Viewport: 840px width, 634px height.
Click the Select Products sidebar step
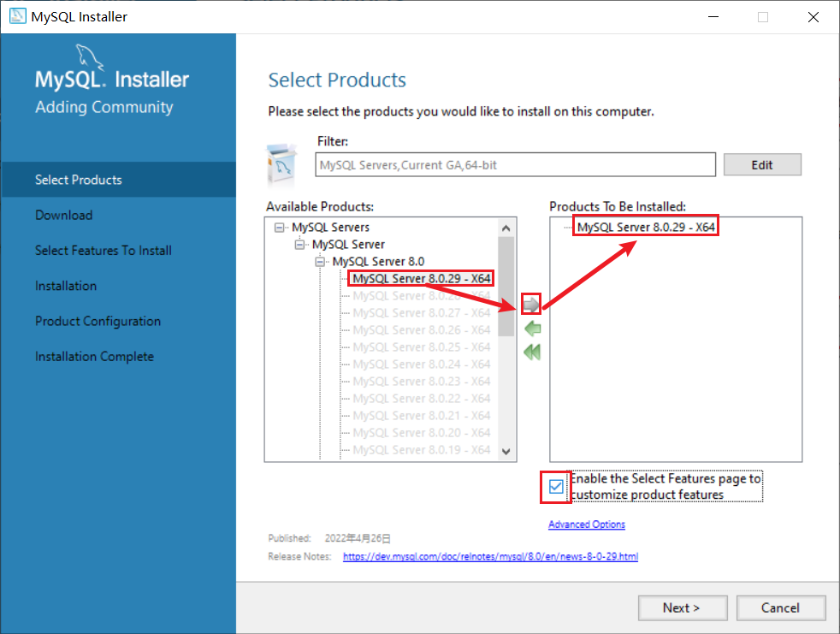[118, 180]
